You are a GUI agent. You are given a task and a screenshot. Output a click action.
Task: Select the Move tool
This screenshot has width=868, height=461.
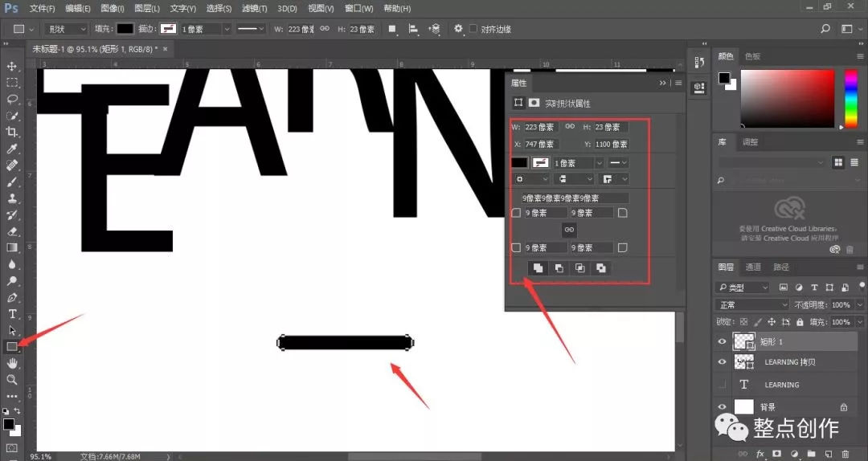click(x=11, y=67)
